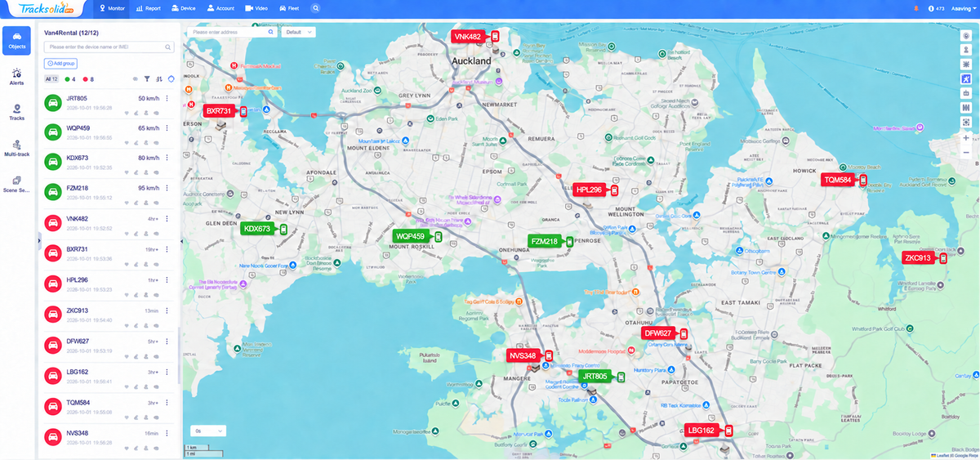The image size is (980, 460).
Task: Filter list to 4 green online devices
Action: 69,79
